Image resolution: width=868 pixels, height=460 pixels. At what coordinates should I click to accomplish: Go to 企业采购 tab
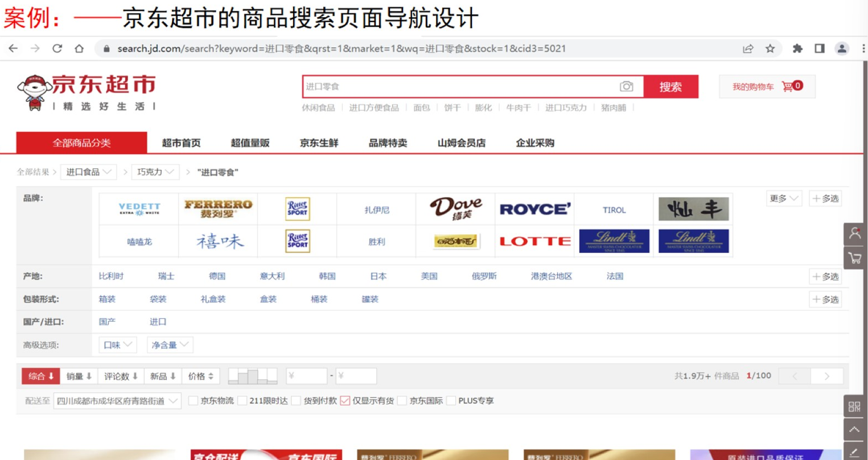point(535,143)
